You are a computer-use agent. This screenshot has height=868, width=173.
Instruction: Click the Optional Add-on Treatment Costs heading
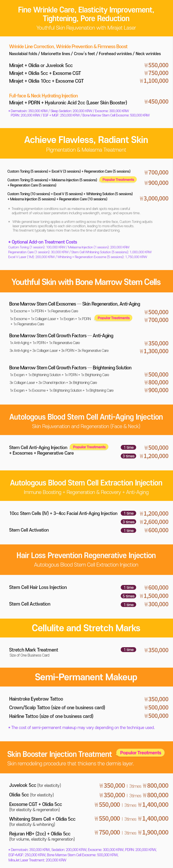coord(43,242)
